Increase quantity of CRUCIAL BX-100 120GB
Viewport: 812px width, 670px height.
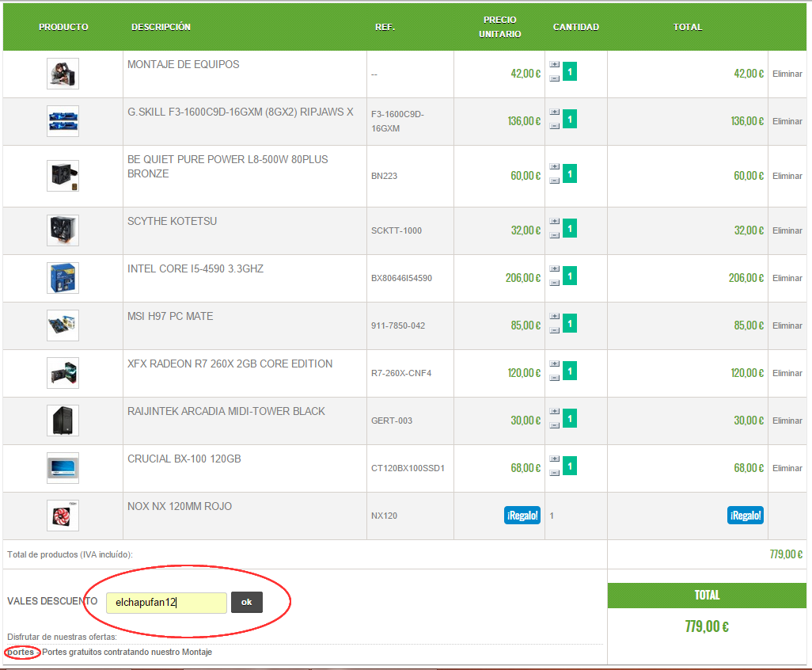pyautogui.click(x=555, y=459)
